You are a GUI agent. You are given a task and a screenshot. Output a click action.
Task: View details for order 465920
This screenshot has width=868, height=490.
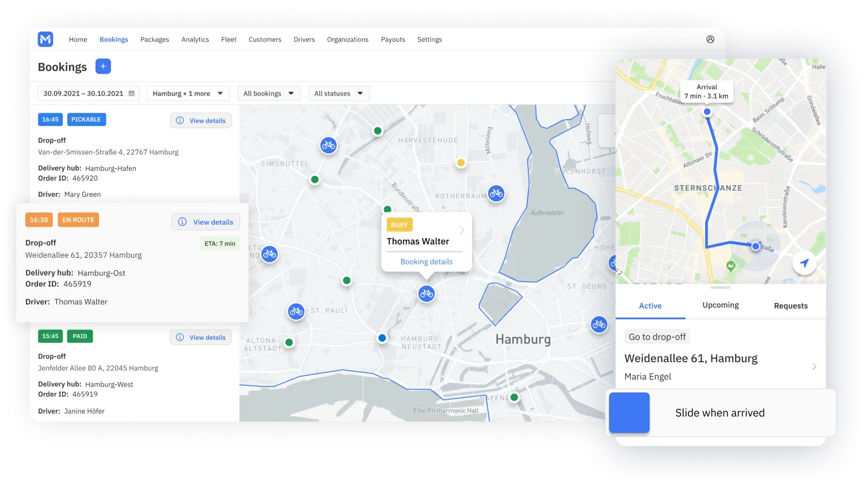(201, 121)
